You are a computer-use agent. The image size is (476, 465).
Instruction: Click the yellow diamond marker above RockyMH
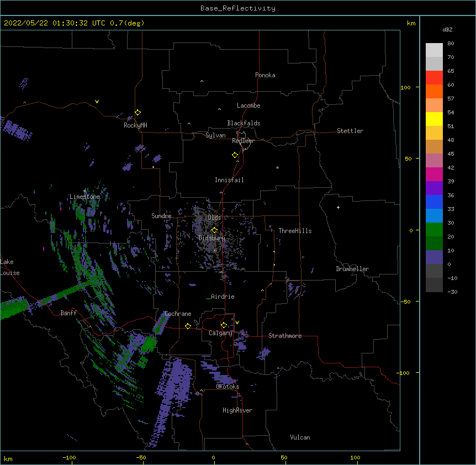(x=137, y=113)
